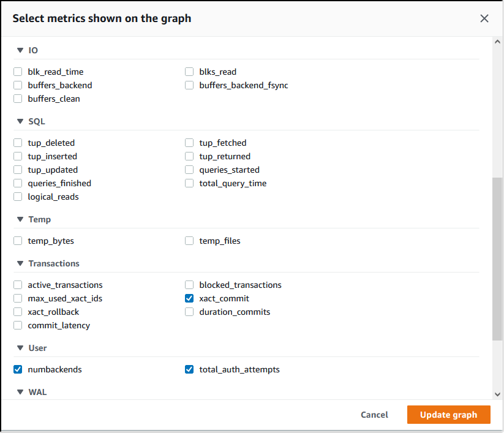Select the buffers_backend metric
The height and width of the screenshot is (433, 504).
click(x=18, y=85)
